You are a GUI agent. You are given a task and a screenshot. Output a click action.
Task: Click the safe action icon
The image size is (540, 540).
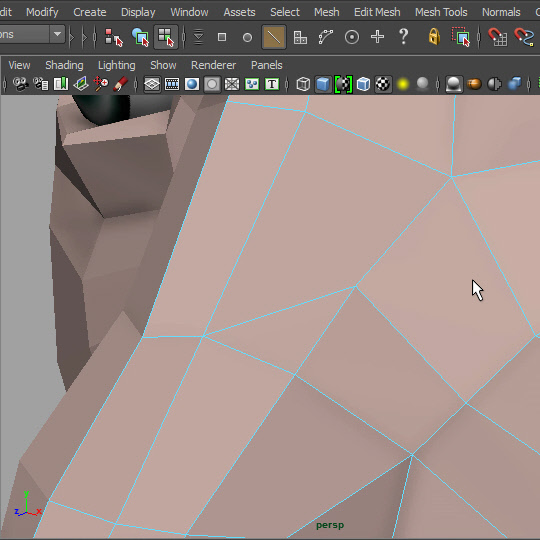[x=252, y=84]
